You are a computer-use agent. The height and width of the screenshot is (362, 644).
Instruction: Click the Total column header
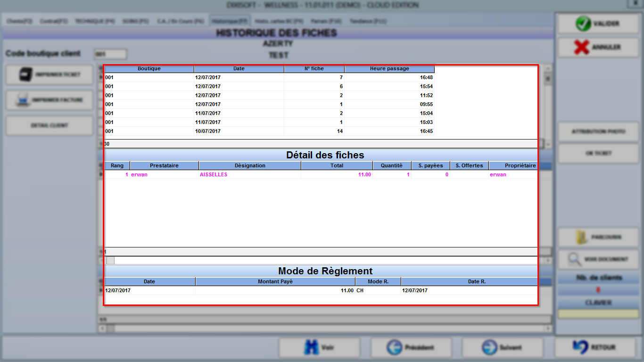point(337,166)
